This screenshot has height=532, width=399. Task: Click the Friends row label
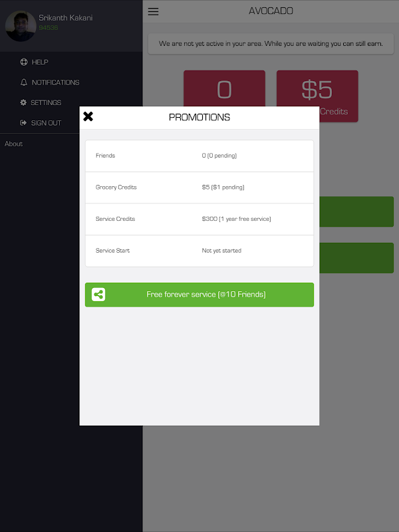click(105, 156)
